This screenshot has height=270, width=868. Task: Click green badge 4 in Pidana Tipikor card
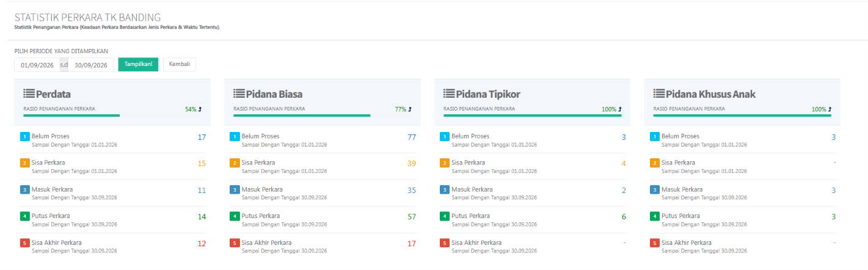point(445,216)
